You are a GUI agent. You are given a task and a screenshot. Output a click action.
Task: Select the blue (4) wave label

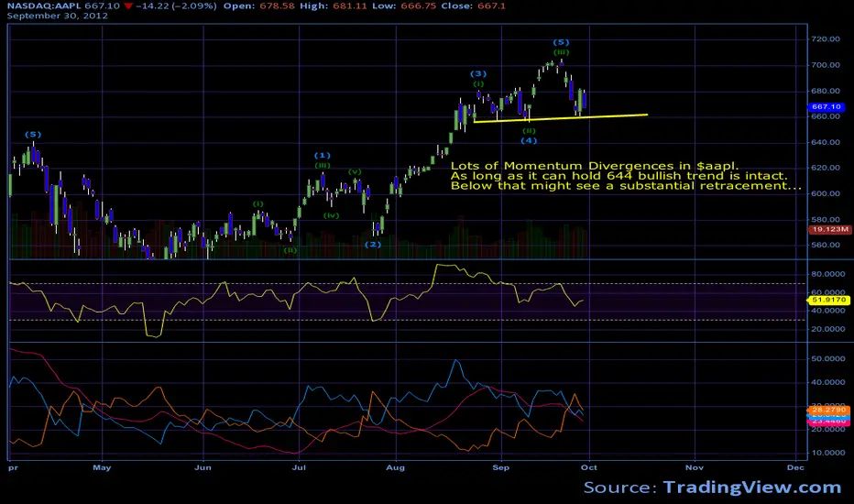(529, 140)
